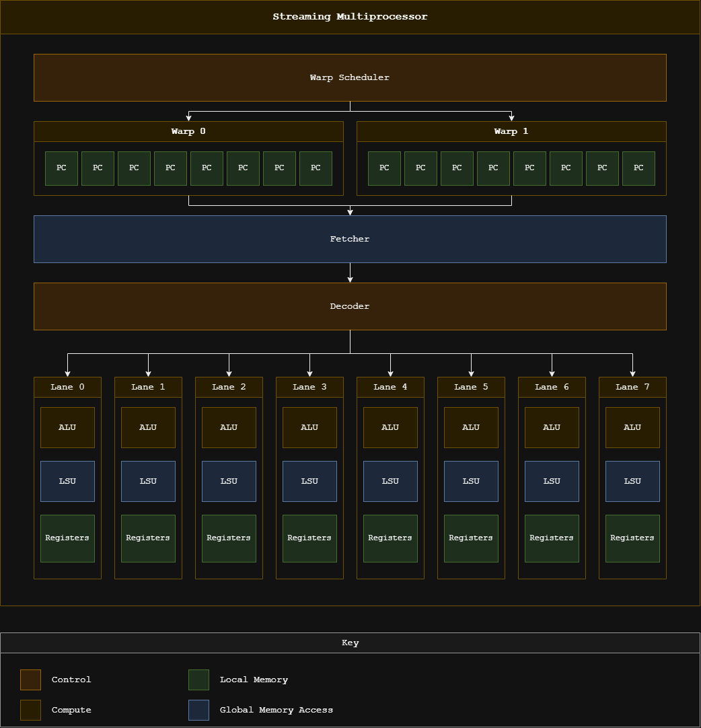This screenshot has height=728, width=701.
Task: Select the ALU box in Lane 4
Action: click(x=390, y=428)
